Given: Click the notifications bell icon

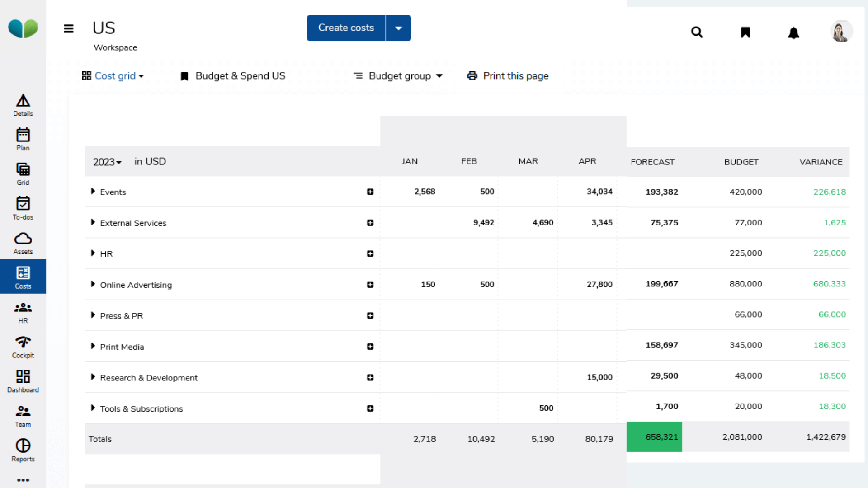Looking at the screenshot, I should pyautogui.click(x=793, y=33).
